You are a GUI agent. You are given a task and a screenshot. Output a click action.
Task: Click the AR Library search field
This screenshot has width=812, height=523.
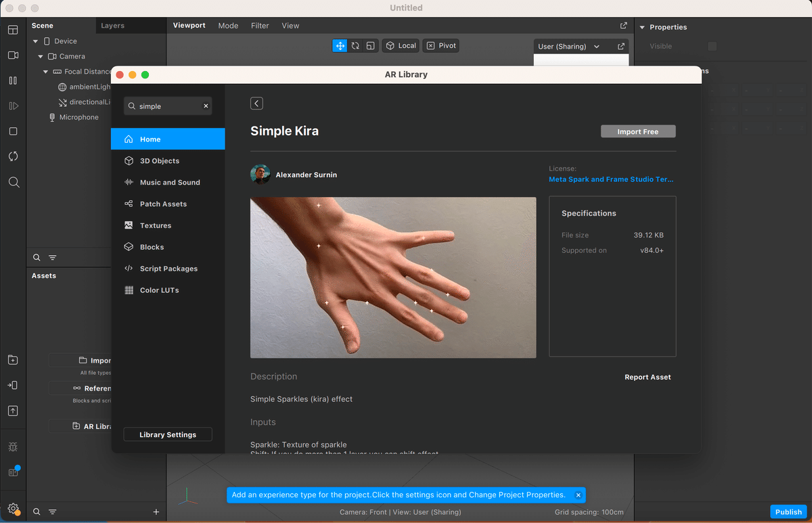pos(169,106)
